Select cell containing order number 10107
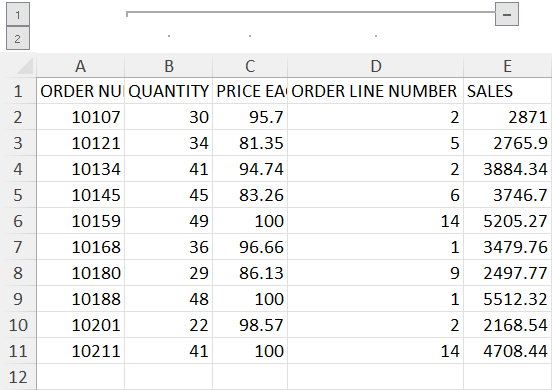552x390 pixels. coord(81,117)
